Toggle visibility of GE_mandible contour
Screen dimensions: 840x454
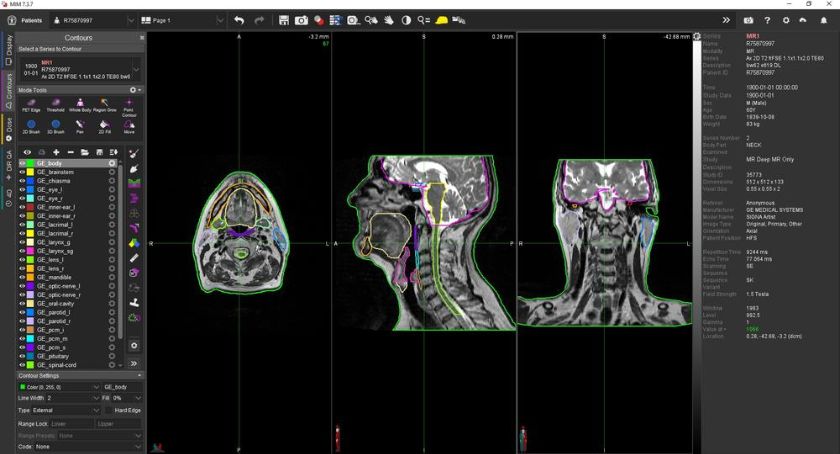pyautogui.click(x=22, y=277)
